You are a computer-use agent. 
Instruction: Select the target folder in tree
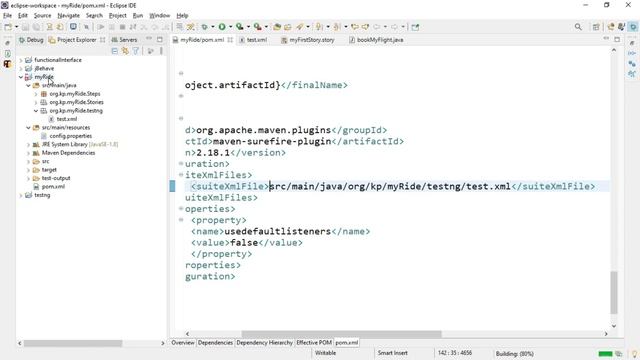click(49, 170)
